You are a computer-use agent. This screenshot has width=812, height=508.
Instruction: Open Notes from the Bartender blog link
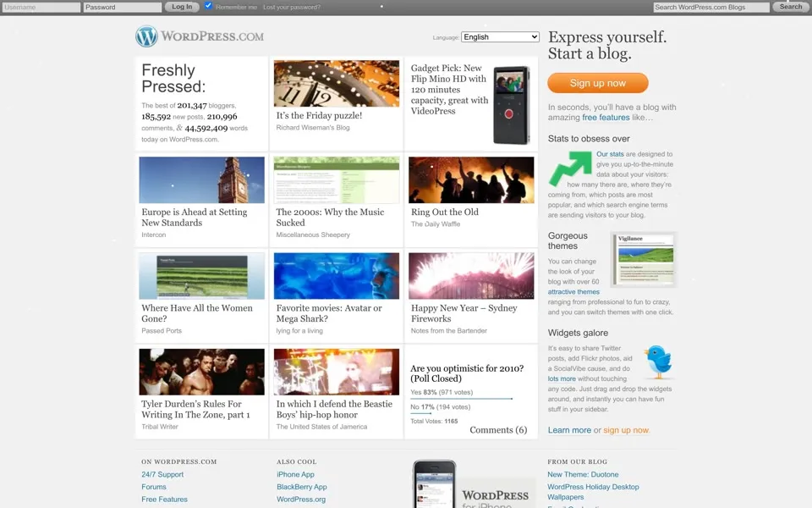(449, 331)
